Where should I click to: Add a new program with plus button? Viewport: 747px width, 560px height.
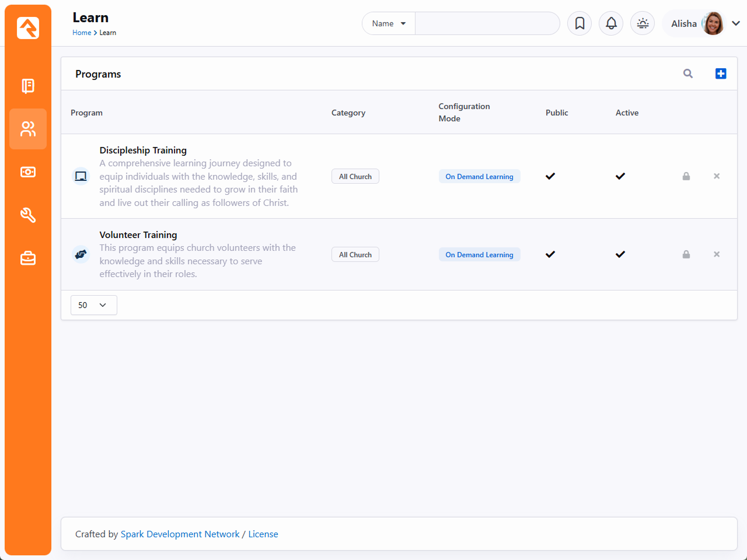(x=721, y=73)
